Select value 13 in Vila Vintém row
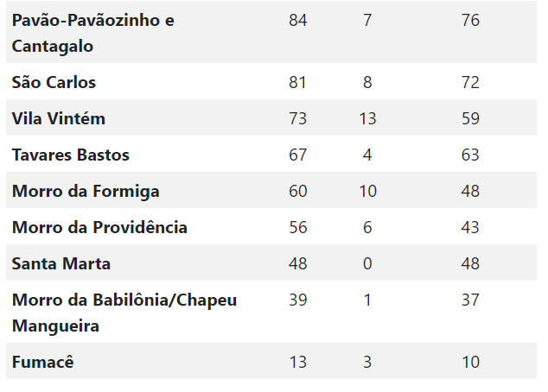This screenshot has height=392, width=548. point(367,118)
